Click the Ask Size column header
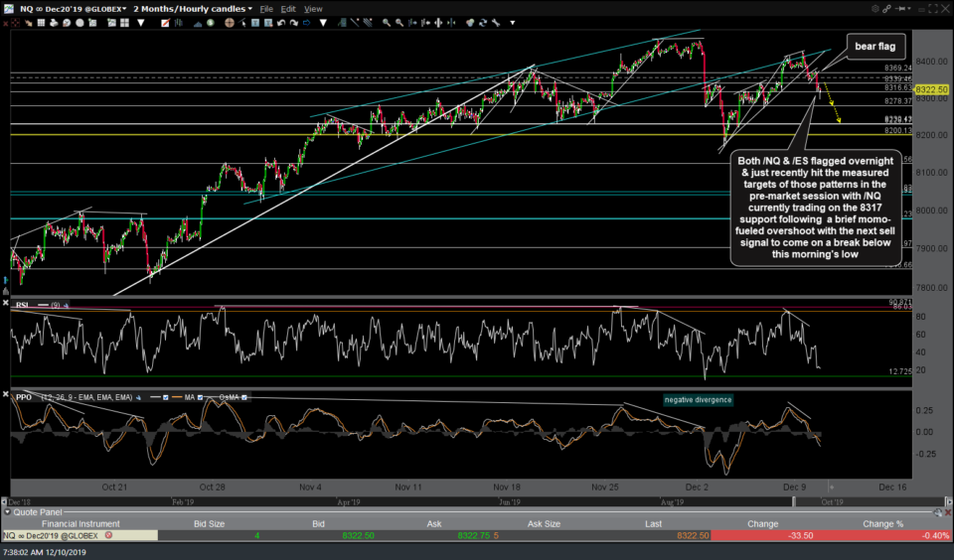This screenshot has width=954, height=560. pos(544,523)
